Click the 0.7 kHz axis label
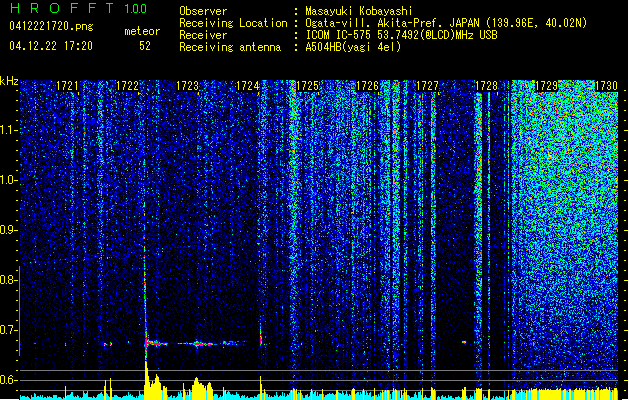This screenshot has height=400, width=629. 8,330
